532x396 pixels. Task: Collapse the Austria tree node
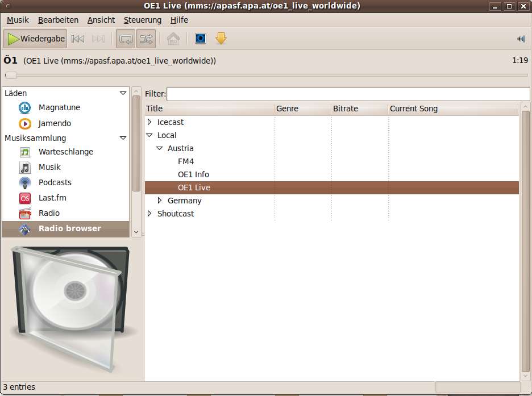(160, 148)
